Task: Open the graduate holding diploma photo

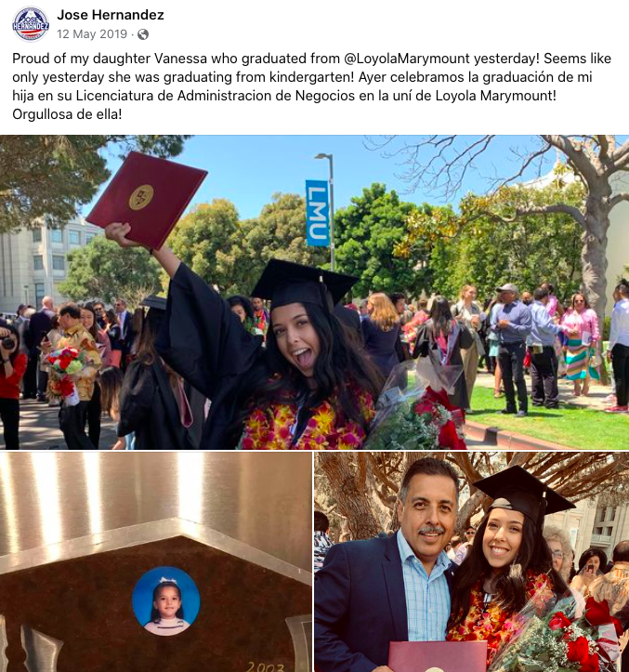Action: click(x=314, y=292)
